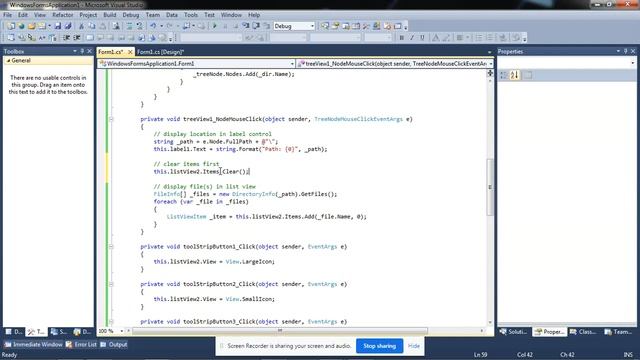Click the horizontal scrollbar in code editor
This screenshot has width=640, height=360.
[x=280, y=331]
